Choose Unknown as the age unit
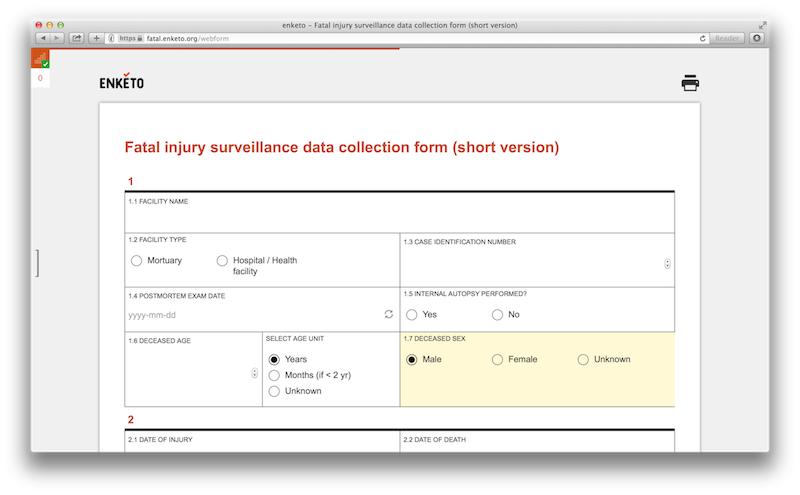 pyautogui.click(x=274, y=391)
